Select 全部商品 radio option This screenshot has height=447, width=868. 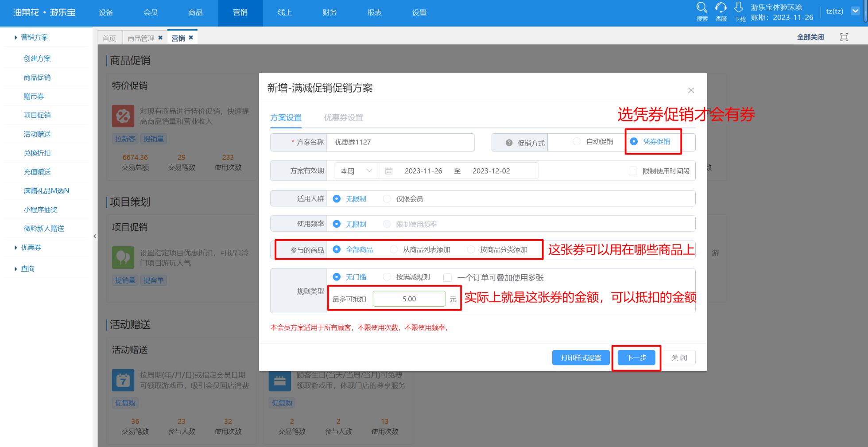337,249
